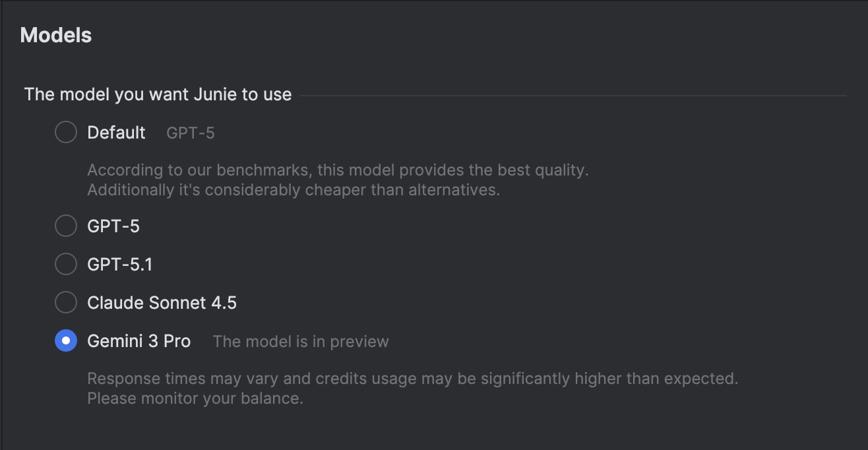Click the "According to our benchmarks" description line
The width and height of the screenshot is (868, 450).
click(x=338, y=170)
